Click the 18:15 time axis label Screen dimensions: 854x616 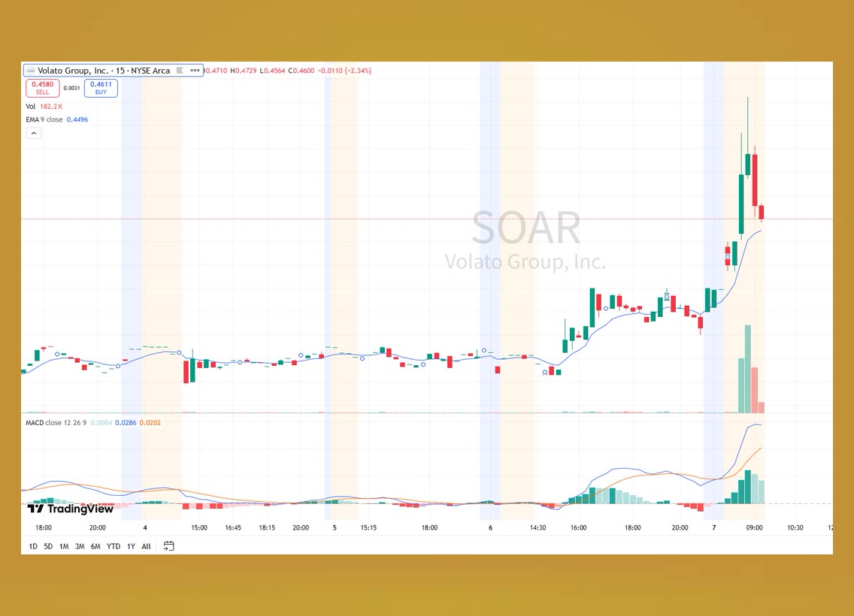click(267, 527)
